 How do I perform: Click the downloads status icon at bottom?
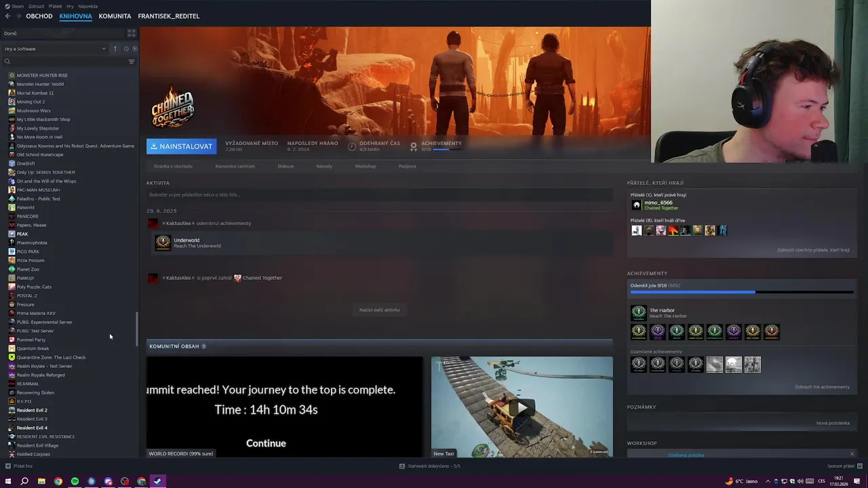click(x=402, y=466)
